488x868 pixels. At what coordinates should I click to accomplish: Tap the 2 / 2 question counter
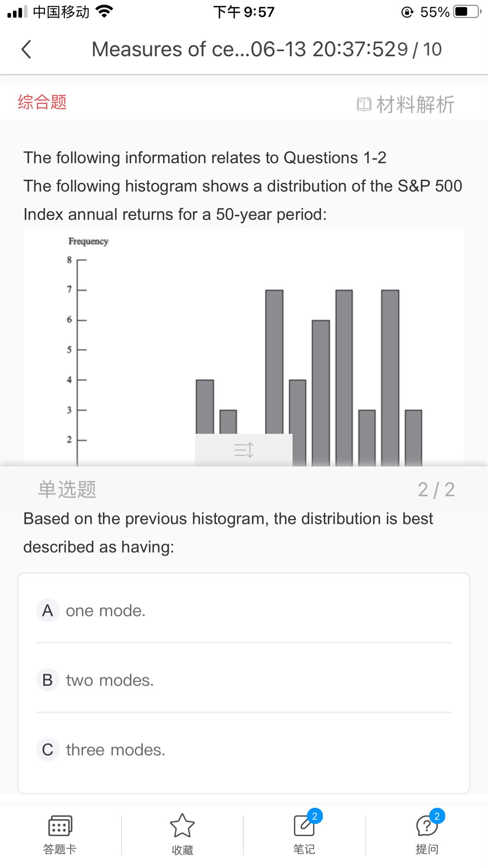tap(436, 489)
